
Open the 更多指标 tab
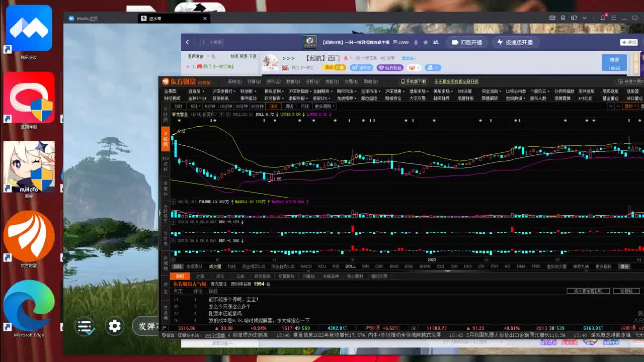603,266
